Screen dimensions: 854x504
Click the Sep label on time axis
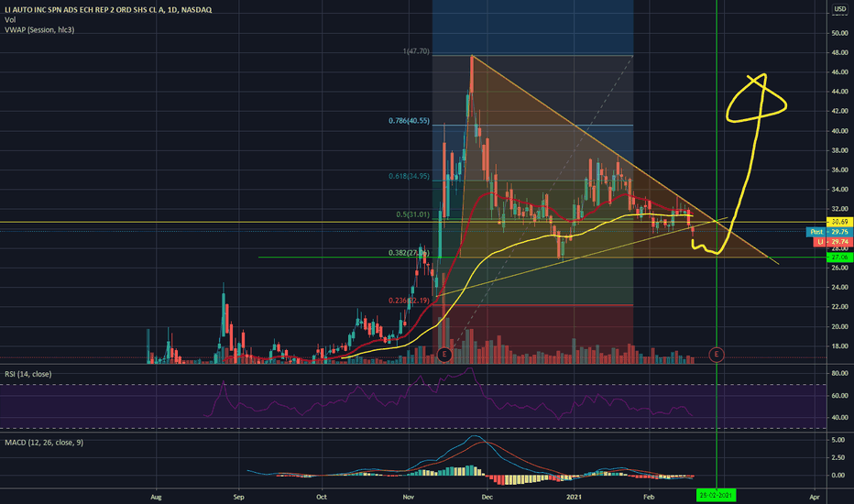point(238,497)
